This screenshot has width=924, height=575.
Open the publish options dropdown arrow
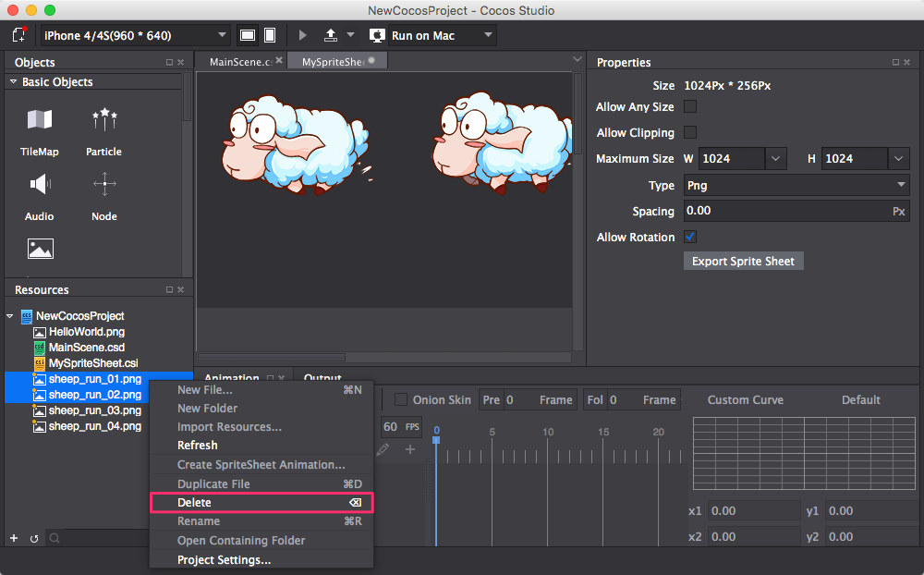[x=350, y=35]
